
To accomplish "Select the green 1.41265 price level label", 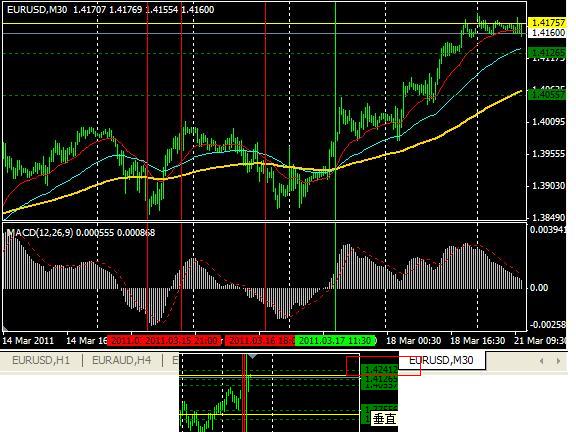I will coord(547,53).
